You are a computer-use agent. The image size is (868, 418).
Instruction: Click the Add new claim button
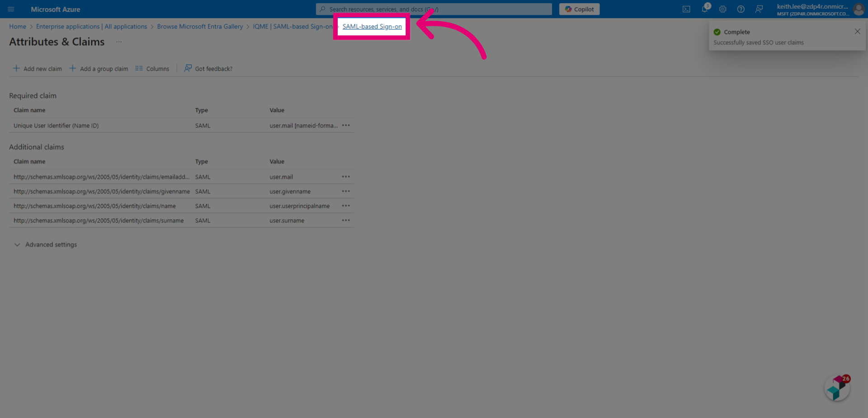point(38,69)
